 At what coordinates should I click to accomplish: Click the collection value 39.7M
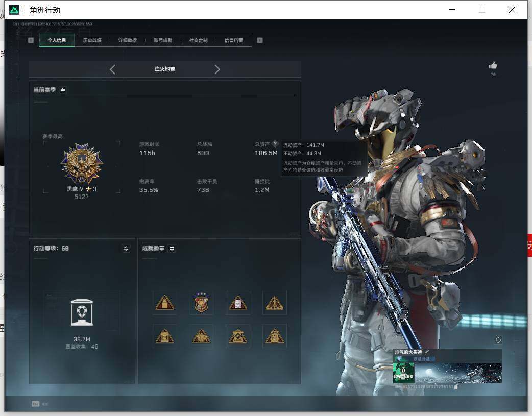(82, 339)
